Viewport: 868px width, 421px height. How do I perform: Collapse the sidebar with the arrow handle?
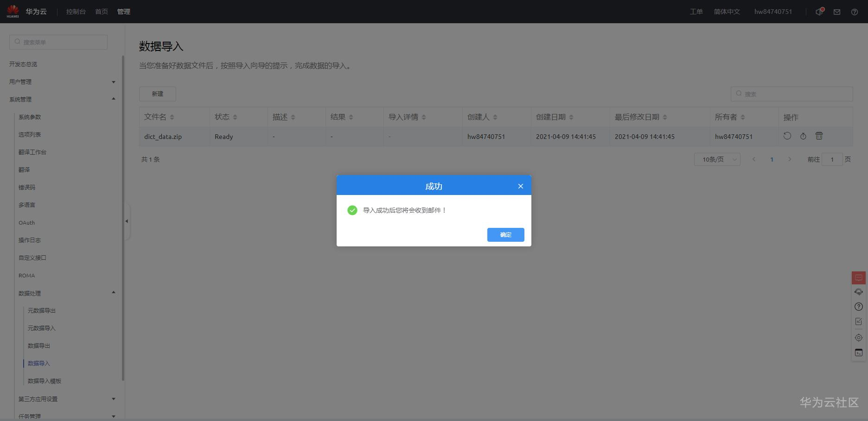click(x=127, y=221)
